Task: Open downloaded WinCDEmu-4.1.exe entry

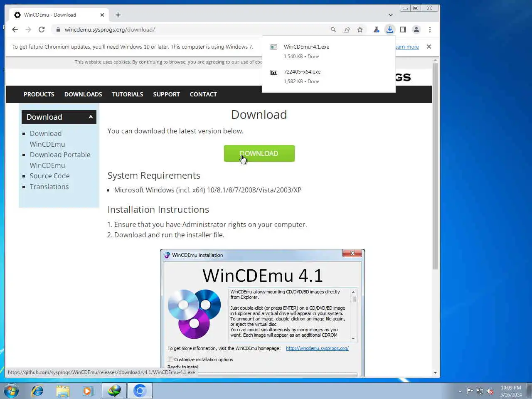Action: [328, 51]
